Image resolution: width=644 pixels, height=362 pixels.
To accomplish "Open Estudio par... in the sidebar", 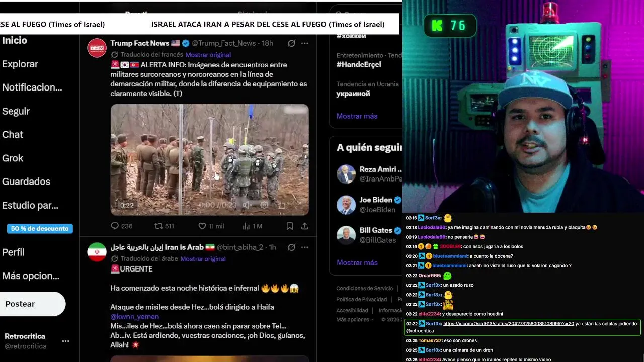I will (x=30, y=205).
